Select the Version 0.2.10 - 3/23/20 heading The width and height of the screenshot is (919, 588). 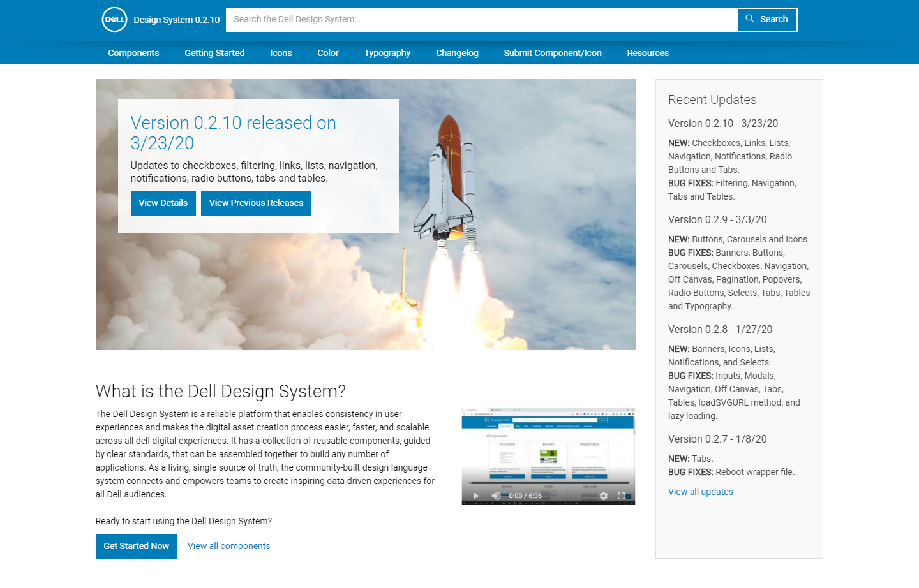tap(723, 123)
